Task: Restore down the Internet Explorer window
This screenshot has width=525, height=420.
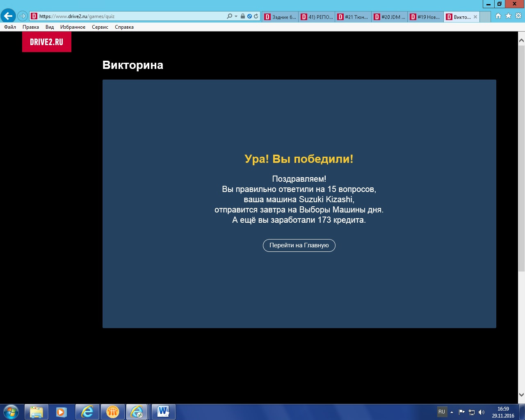Action: [500, 4]
